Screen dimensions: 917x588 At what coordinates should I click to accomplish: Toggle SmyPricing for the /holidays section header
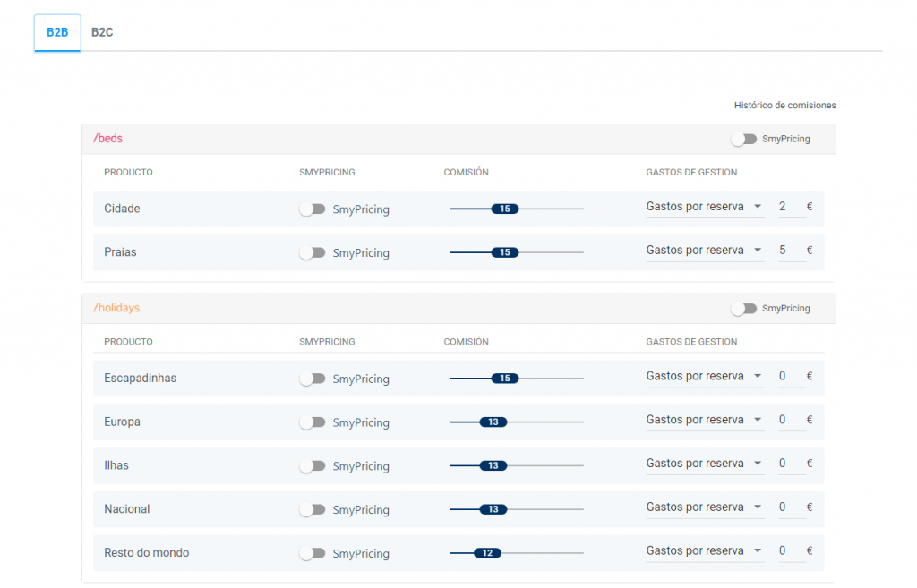743,308
